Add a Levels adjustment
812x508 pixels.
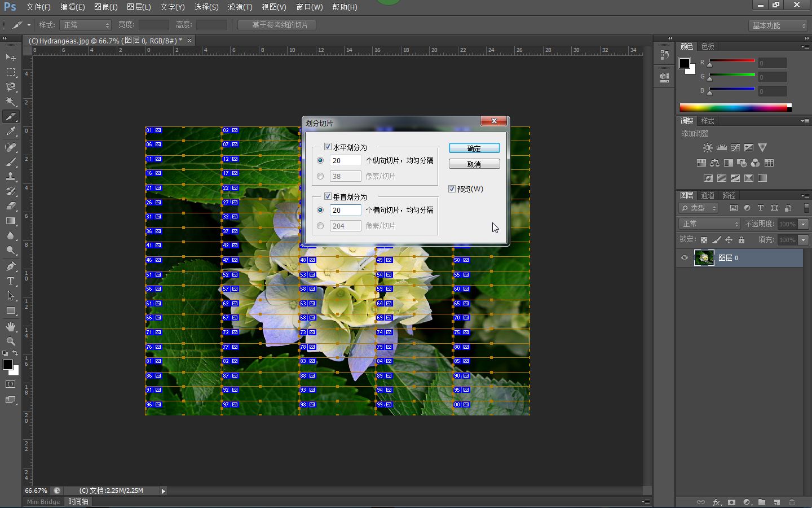coord(722,147)
